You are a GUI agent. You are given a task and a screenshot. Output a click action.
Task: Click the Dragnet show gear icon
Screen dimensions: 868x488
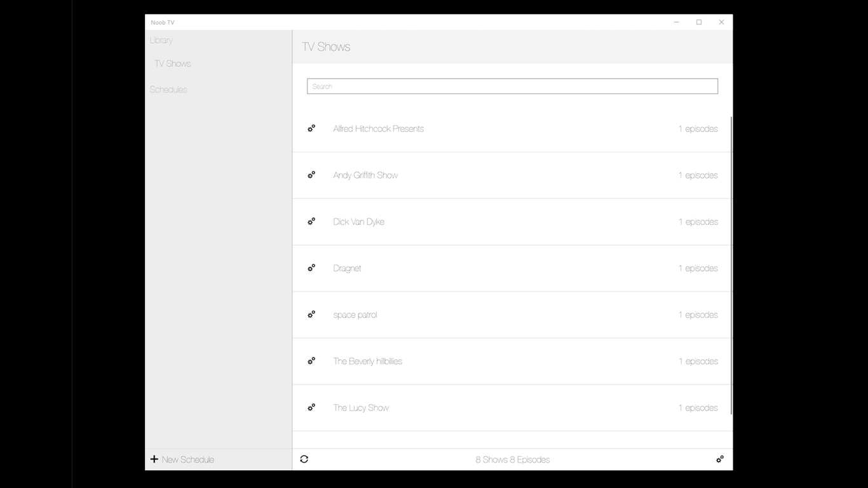(x=311, y=268)
